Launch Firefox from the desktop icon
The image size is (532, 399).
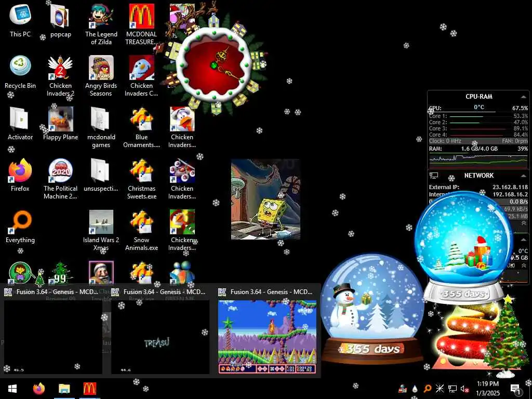(x=20, y=175)
